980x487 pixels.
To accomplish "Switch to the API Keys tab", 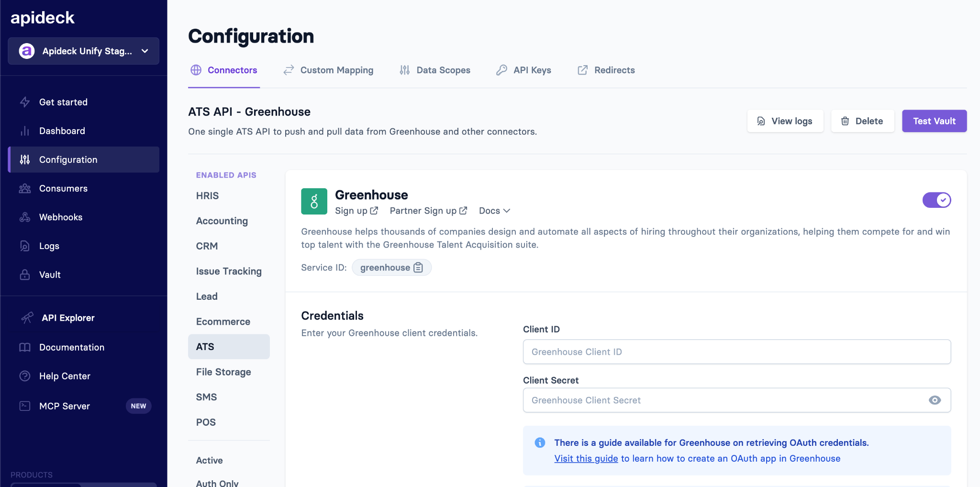I will click(x=523, y=70).
